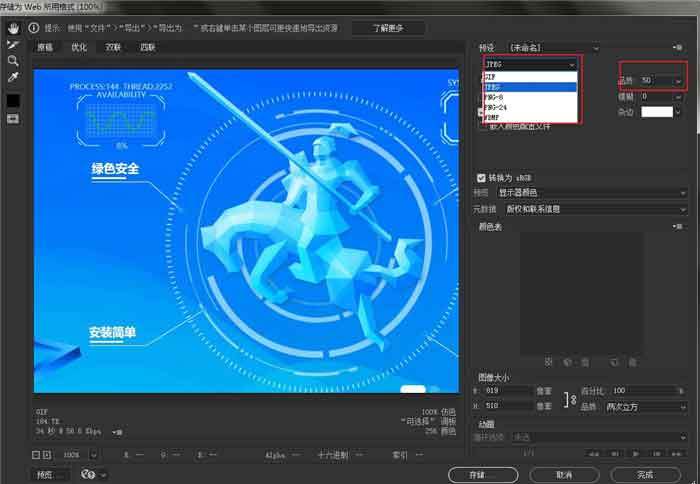Click the 存储 save button
700x484 pixels.
coord(483,475)
